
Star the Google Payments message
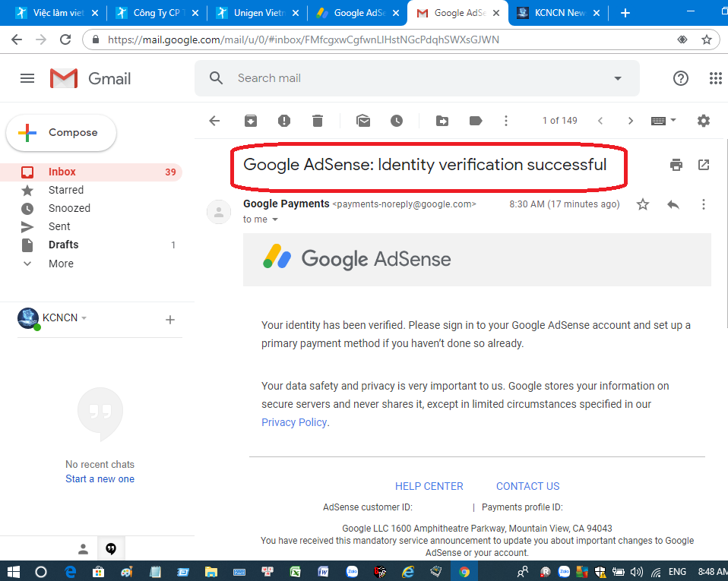[643, 204]
